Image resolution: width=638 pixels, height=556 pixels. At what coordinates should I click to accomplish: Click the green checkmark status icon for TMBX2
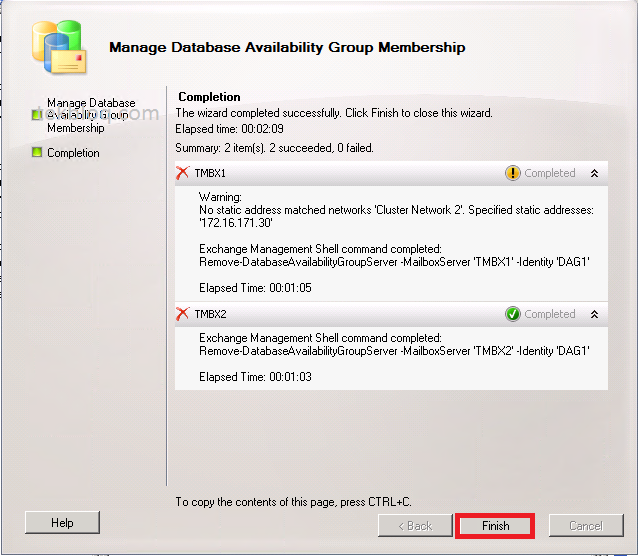coord(513,314)
